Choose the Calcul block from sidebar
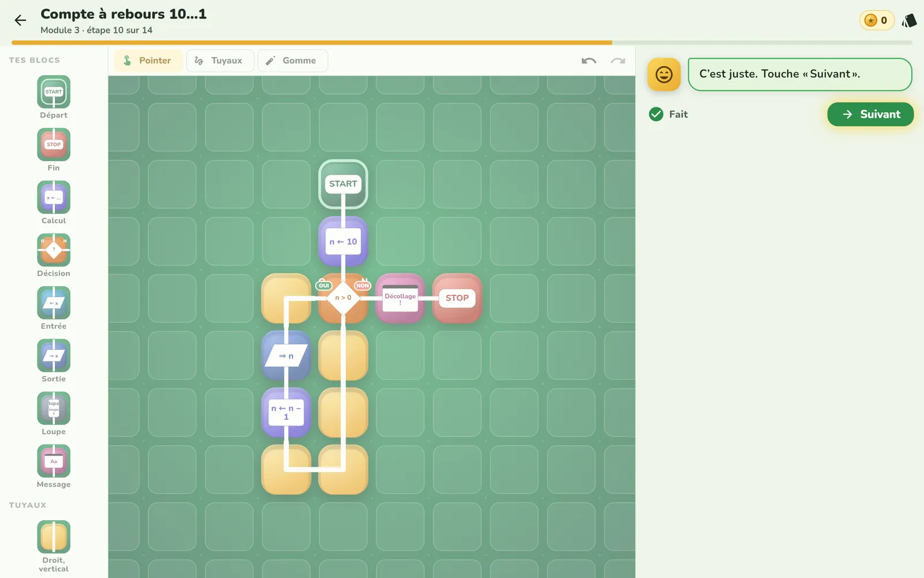Screen dimensions: 924x578 tap(54, 197)
